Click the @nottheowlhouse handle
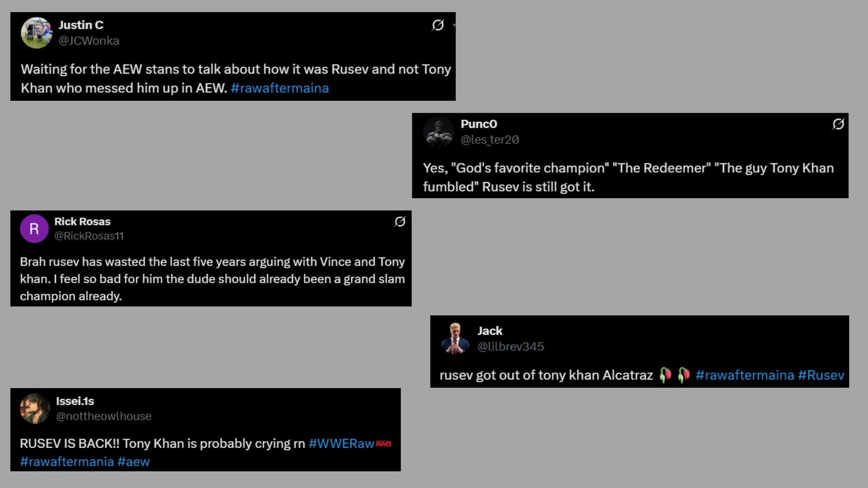Screen dimensions: 868x488 103,416
